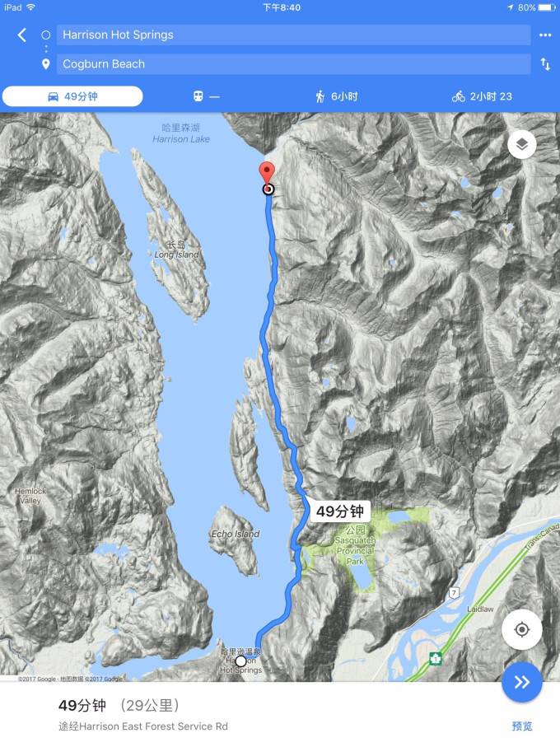
Task: Edit the Harrison Hot Springs origin field
Action: [x=293, y=35]
